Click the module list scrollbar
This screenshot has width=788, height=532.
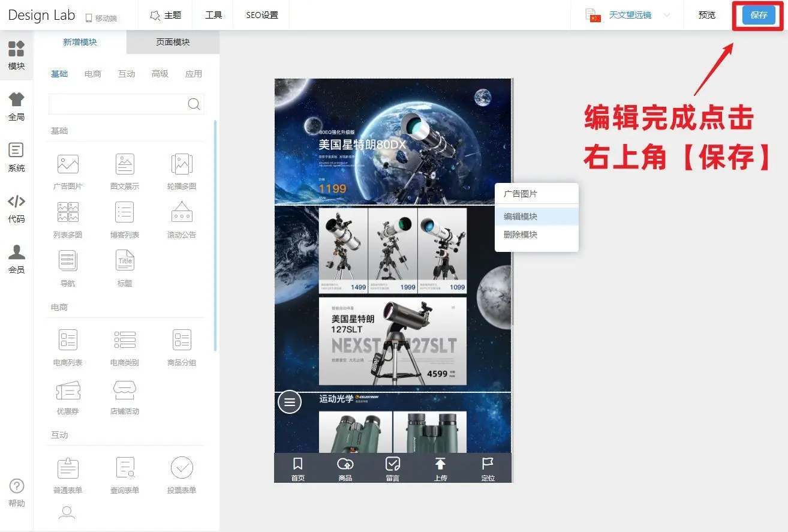pyautogui.click(x=215, y=235)
